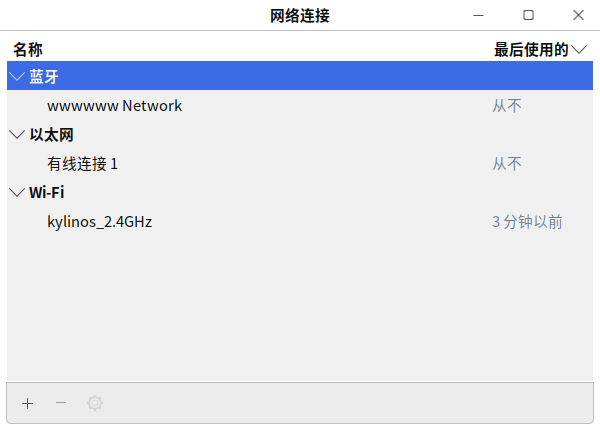Click the minus icon to remove the connection
The width and height of the screenshot is (600, 430).
pos(61,403)
